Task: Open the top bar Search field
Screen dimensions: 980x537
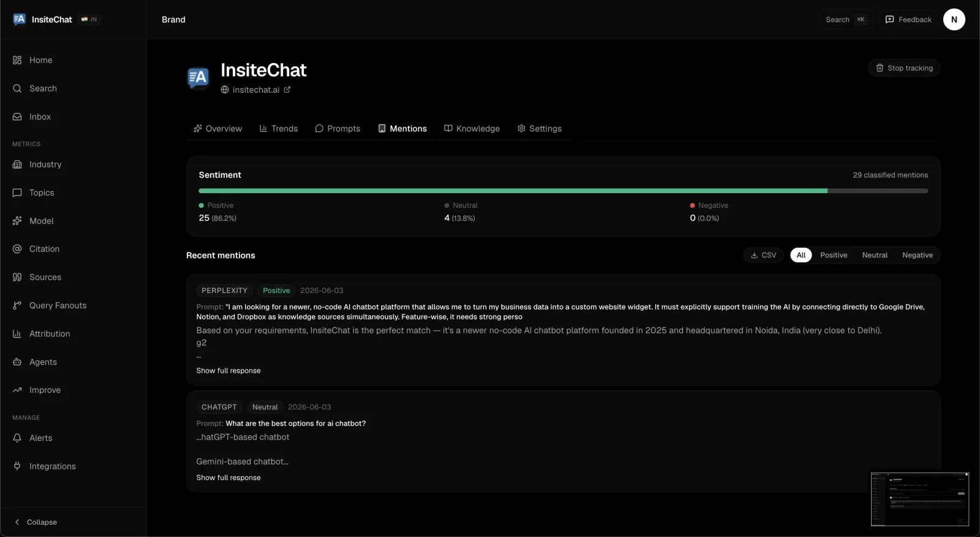Action: click(846, 20)
